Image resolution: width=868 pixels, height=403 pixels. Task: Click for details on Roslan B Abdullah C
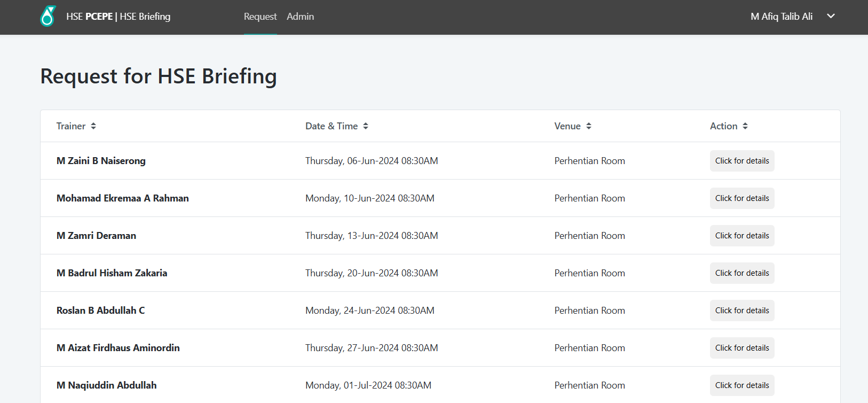741,311
